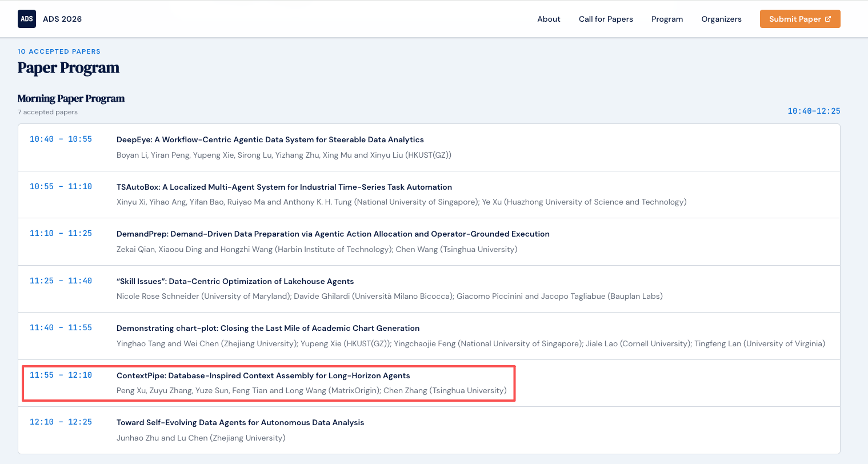
Task: Click the authors line starting with Peng Xu
Action: [x=311, y=390]
